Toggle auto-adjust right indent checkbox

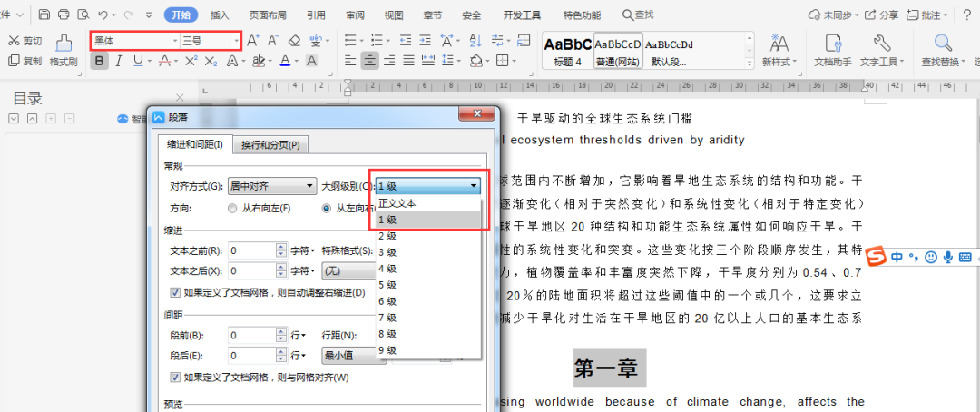[176, 292]
